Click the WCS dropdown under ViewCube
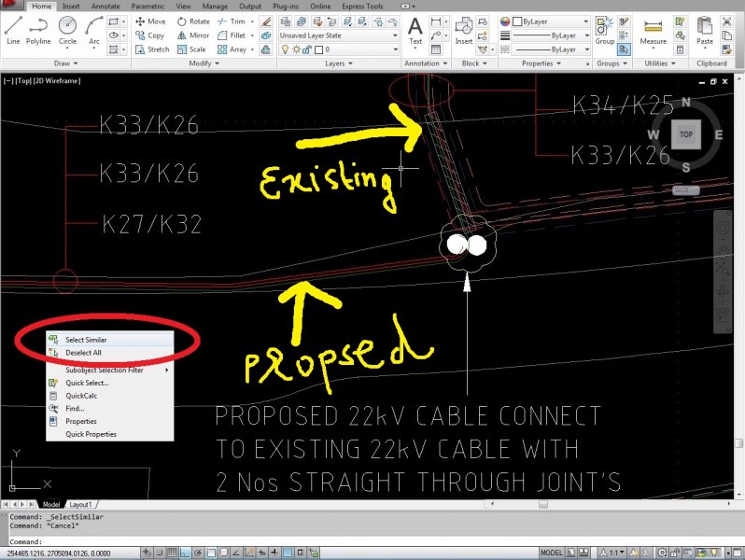 pyautogui.click(x=686, y=190)
